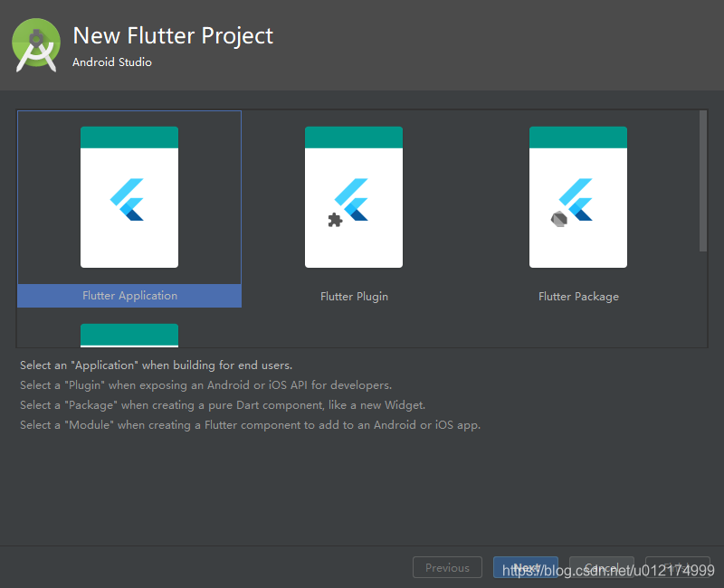Cancel the New Flutter Project wizard
This screenshot has width=724, height=588.
[602, 567]
